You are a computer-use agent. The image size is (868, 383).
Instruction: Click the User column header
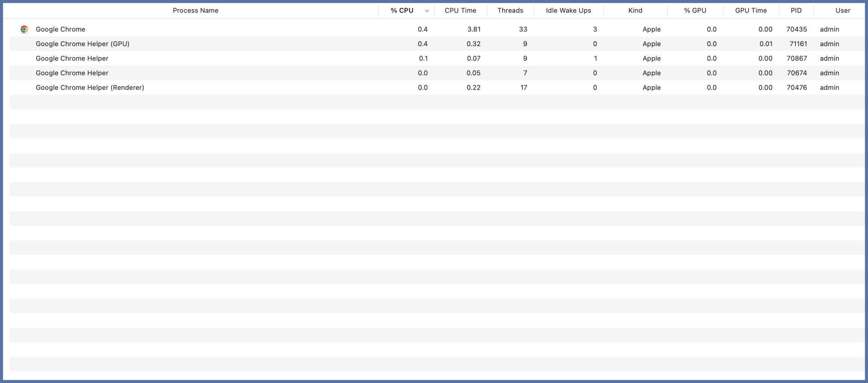point(842,10)
